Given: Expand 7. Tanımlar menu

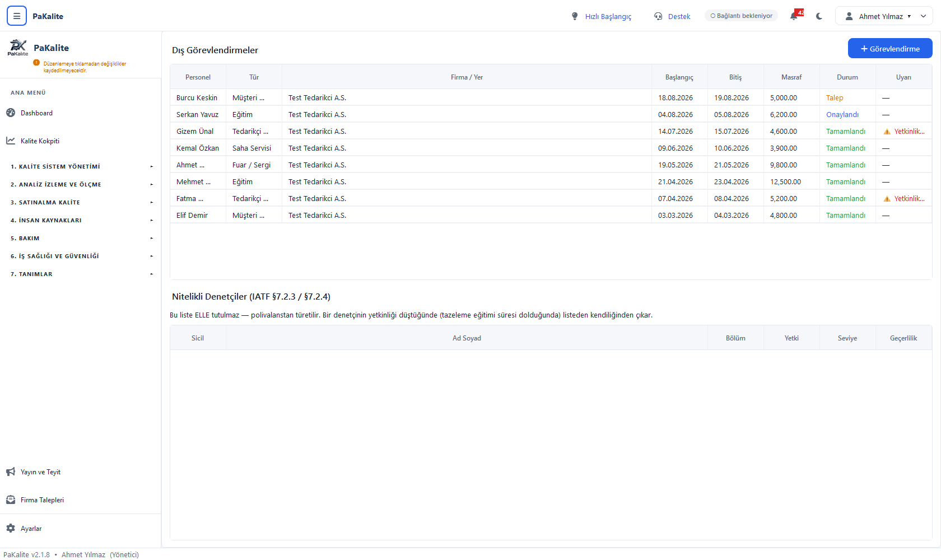Looking at the screenshot, I should (x=81, y=274).
